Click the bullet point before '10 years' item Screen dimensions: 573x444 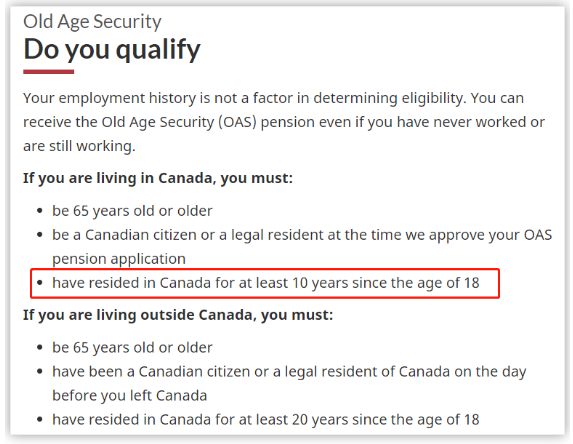point(40,283)
